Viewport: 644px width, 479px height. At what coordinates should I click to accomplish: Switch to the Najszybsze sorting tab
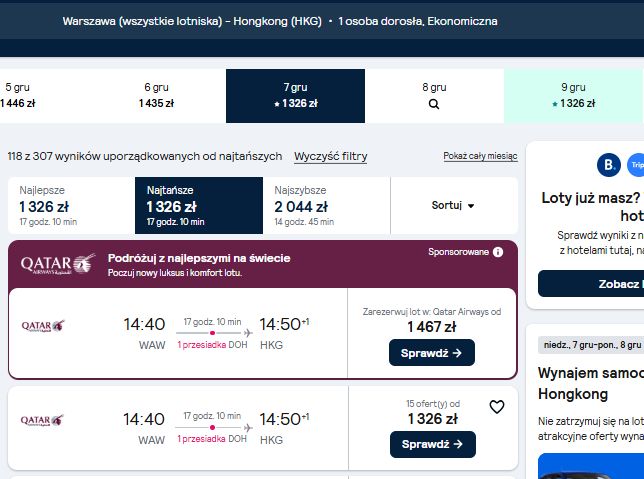click(327, 205)
